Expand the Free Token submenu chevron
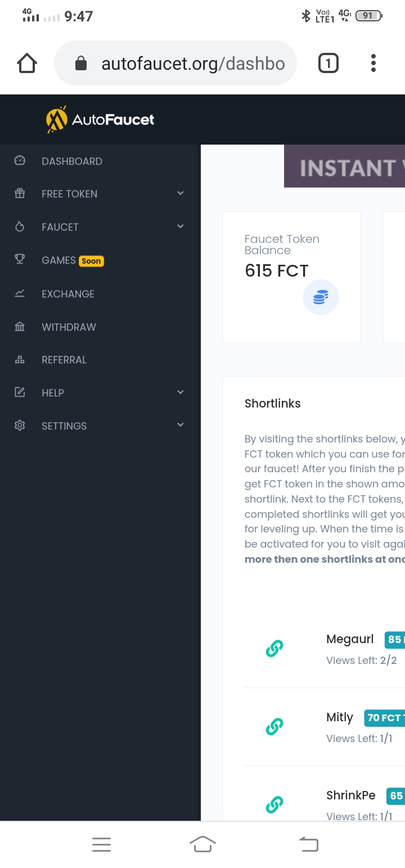This screenshot has height=868, width=405. 181,193
